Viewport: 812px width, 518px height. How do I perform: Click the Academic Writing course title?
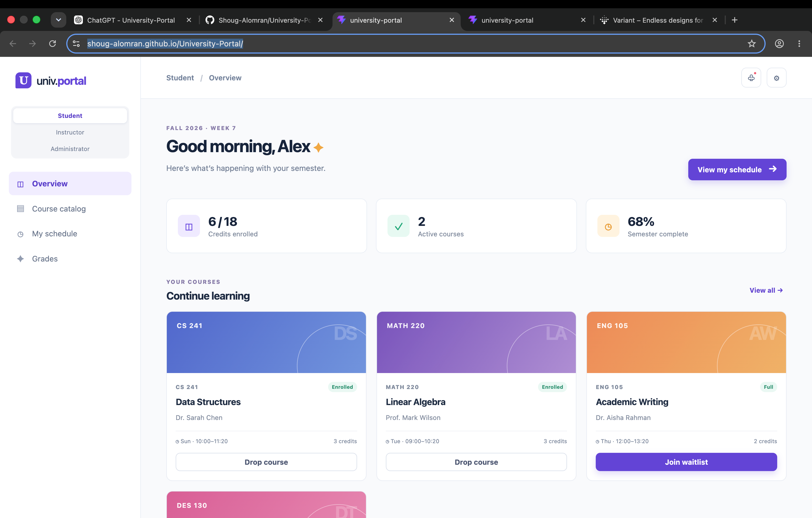pos(632,402)
